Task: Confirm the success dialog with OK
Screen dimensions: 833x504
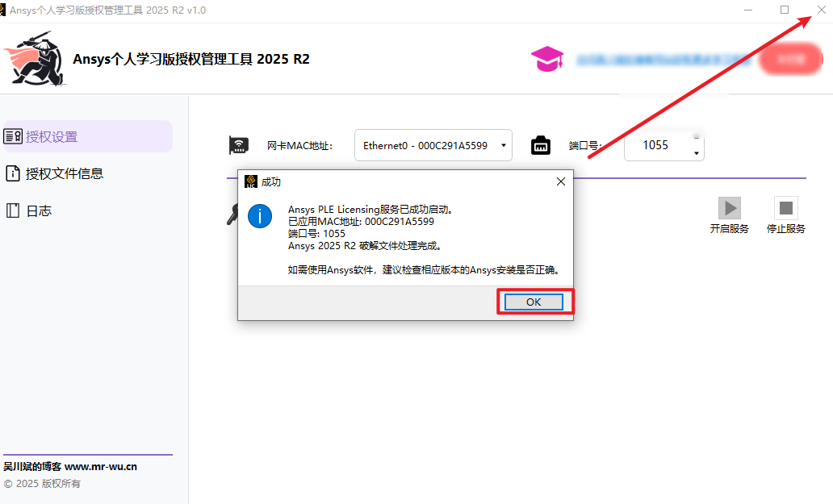Action: pyautogui.click(x=534, y=302)
